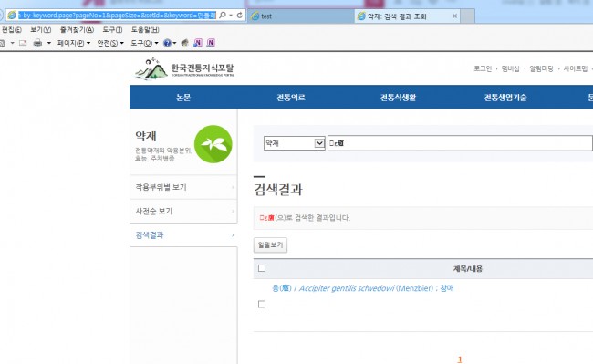Screen dimensions: 593x364
Task: Click the selected URL in the address bar
Action: coord(117,16)
